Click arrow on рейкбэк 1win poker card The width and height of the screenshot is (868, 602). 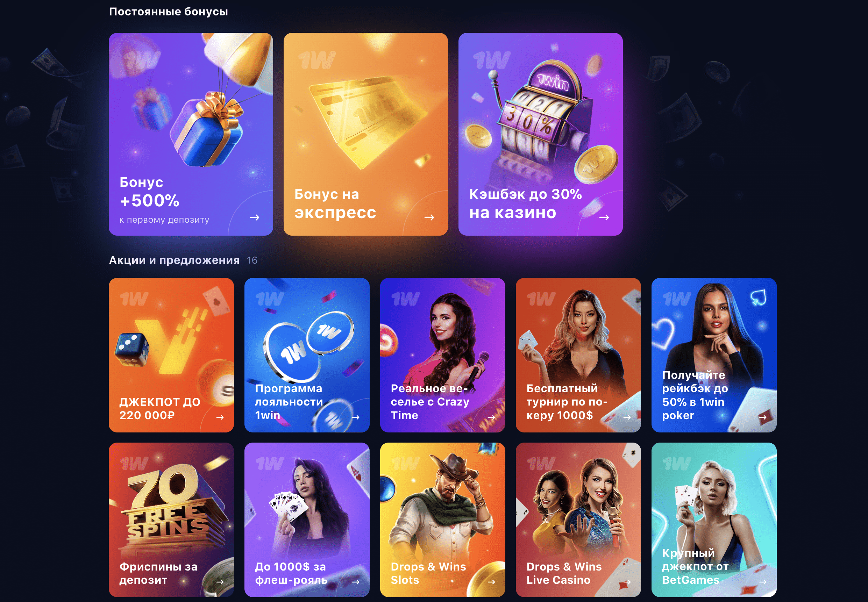point(763,417)
